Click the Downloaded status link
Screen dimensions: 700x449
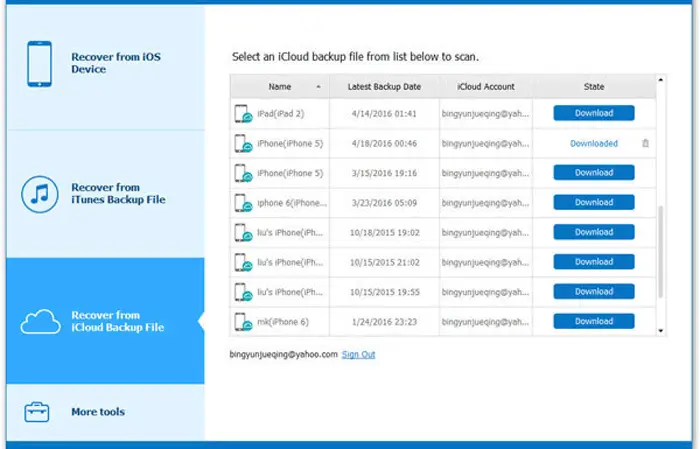594,143
